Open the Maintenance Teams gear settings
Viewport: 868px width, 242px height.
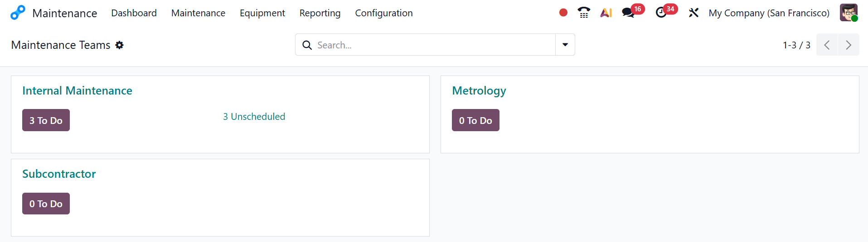click(x=119, y=45)
